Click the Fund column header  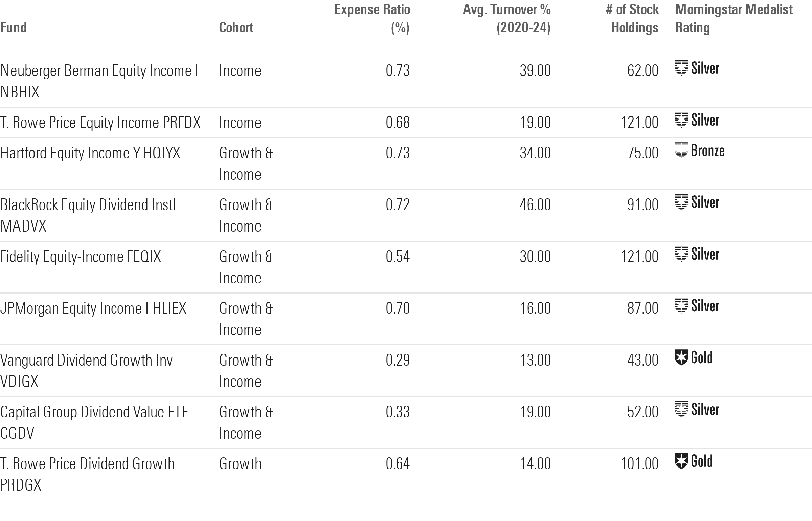pyautogui.click(x=14, y=28)
